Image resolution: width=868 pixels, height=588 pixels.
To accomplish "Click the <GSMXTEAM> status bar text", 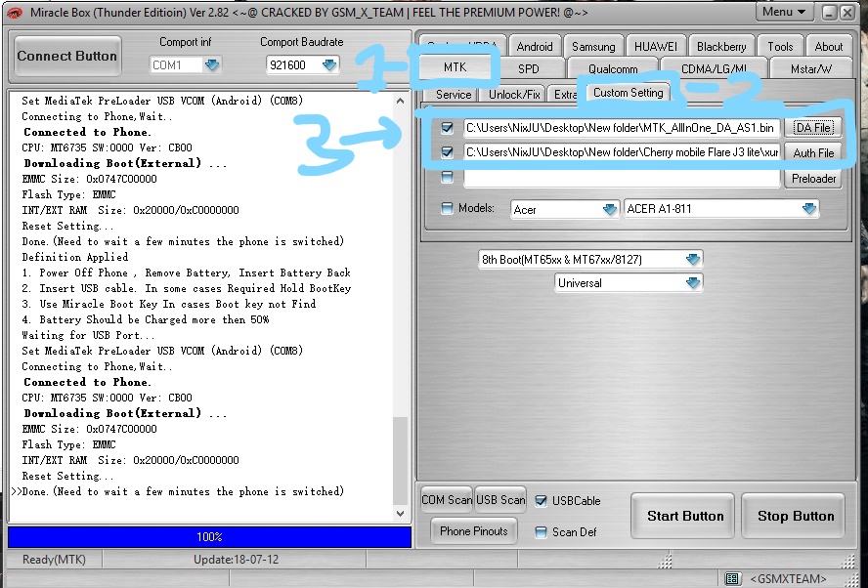I will pos(787,579).
